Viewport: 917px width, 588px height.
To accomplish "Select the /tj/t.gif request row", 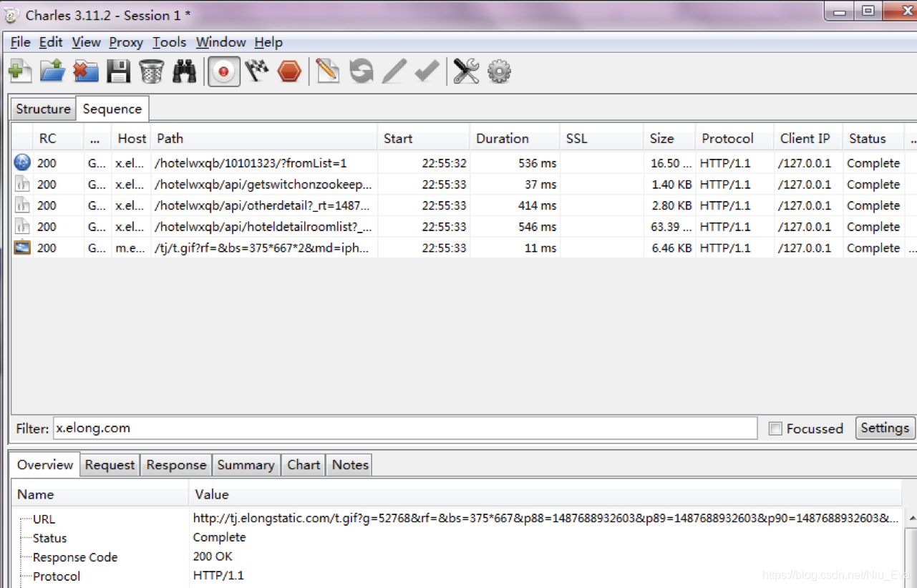I will coord(464,248).
